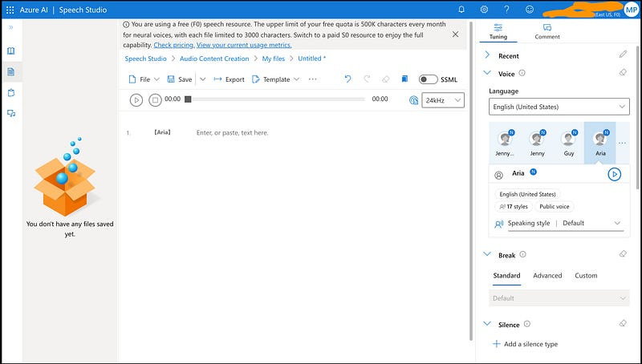Open the lexicon book icon in toolbar
The image size is (642, 364).
404,79
